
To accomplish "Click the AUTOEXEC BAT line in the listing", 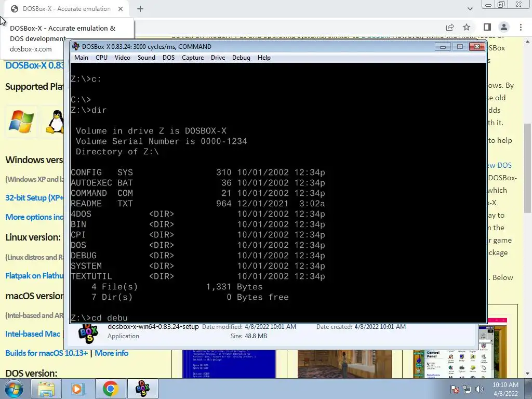I will click(198, 183).
